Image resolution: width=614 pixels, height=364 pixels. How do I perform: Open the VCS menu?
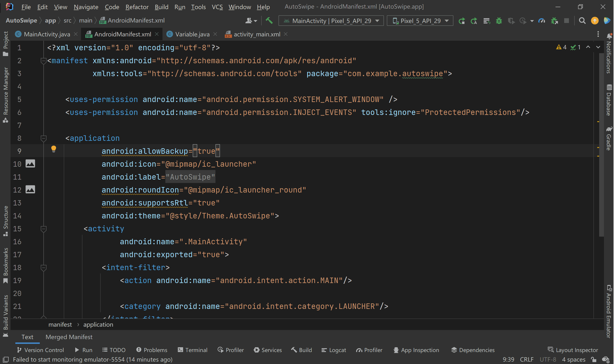(x=217, y=7)
